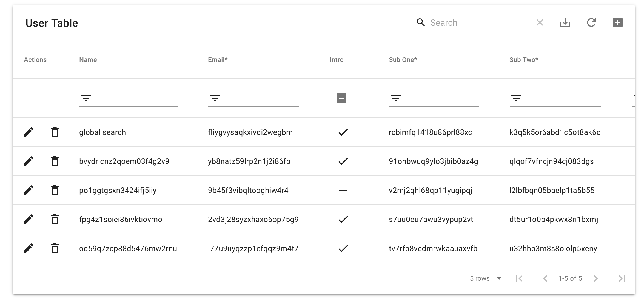Delete the oq59q7zcp88d5476mw2rnu row
The width and height of the screenshot is (644, 307).
click(55, 249)
